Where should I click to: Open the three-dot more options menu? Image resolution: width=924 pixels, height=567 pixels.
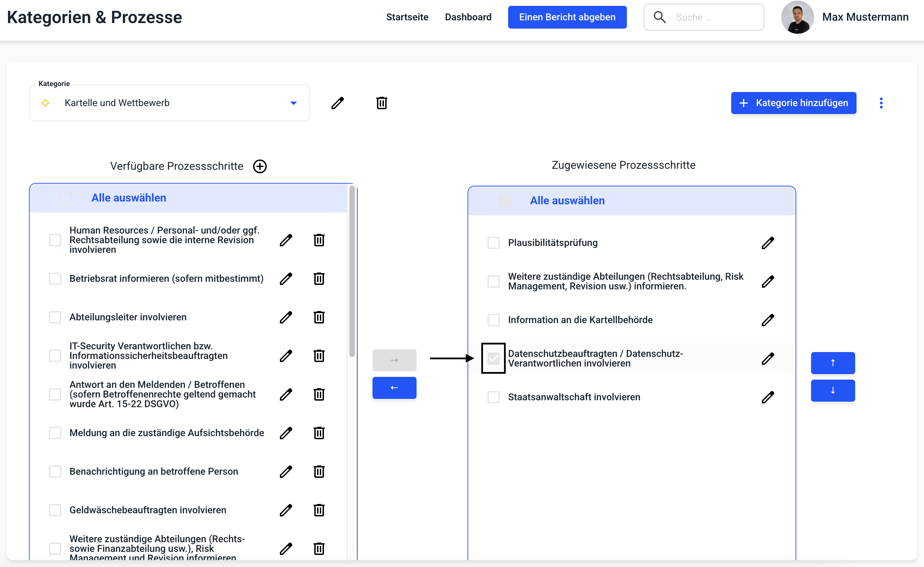pos(881,103)
